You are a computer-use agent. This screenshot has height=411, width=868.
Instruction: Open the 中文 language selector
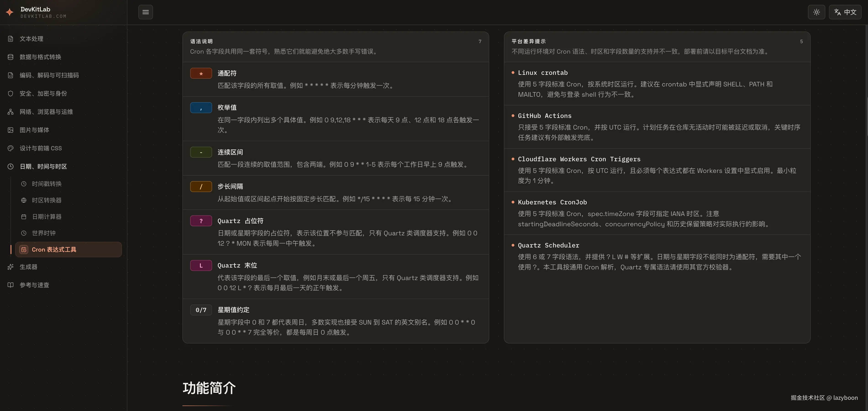(x=845, y=12)
